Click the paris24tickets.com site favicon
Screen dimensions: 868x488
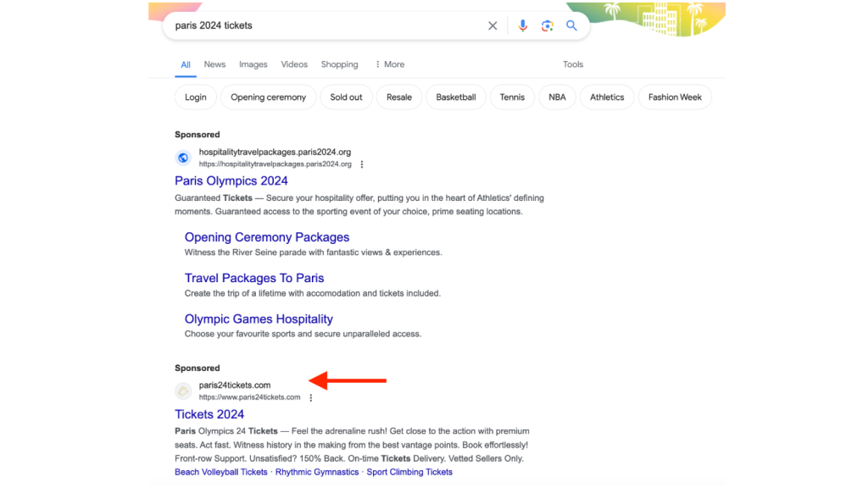(x=182, y=391)
